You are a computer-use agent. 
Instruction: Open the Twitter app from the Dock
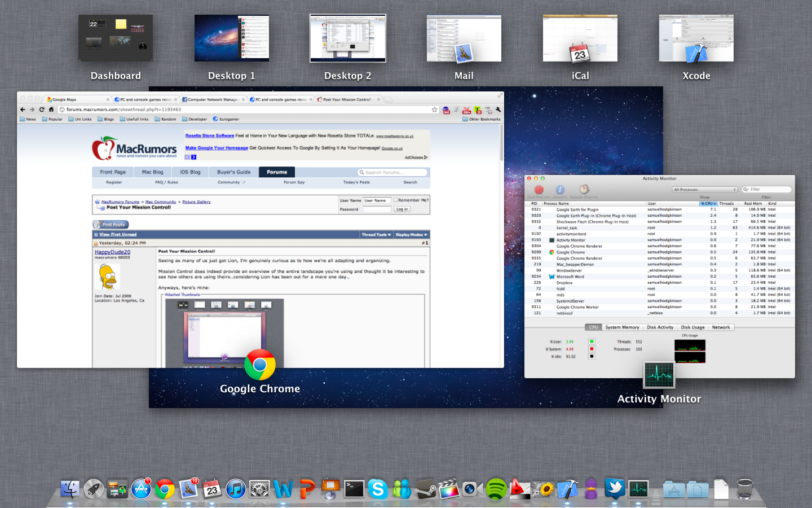click(x=615, y=489)
